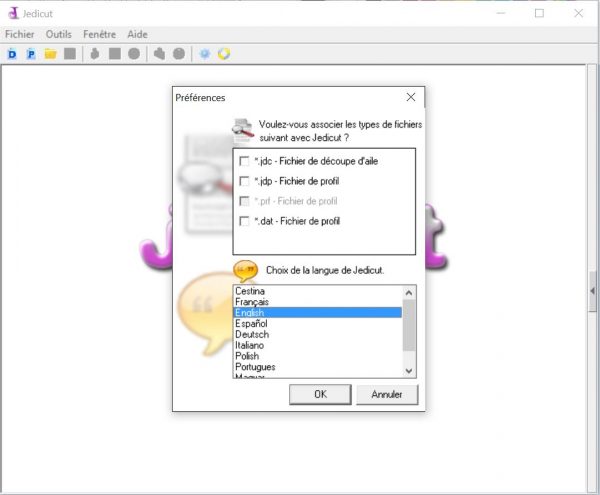Click language list scroll down arrow
Image resolution: width=600 pixels, height=495 pixels.
pos(409,371)
